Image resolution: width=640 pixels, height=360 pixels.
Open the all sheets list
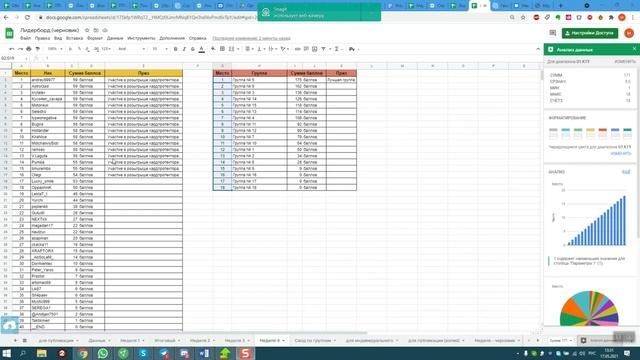24,340
